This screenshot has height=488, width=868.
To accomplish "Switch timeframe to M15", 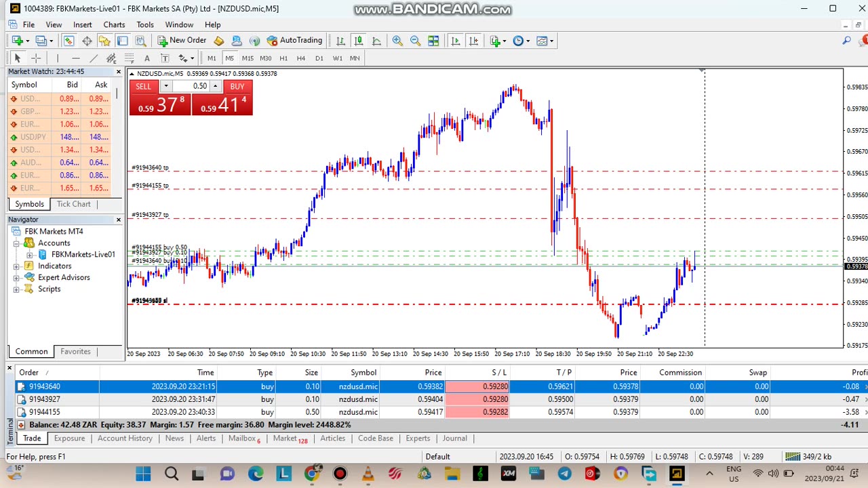I will 248,58.
